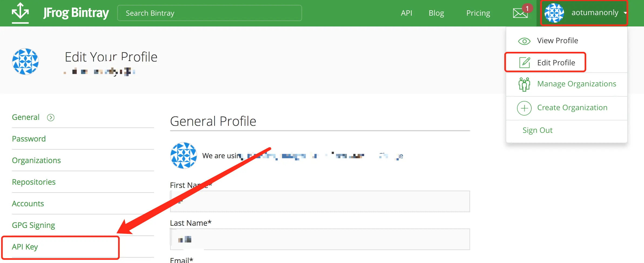Click the aotumanonly username
The height and width of the screenshot is (263, 644).
click(x=595, y=13)
